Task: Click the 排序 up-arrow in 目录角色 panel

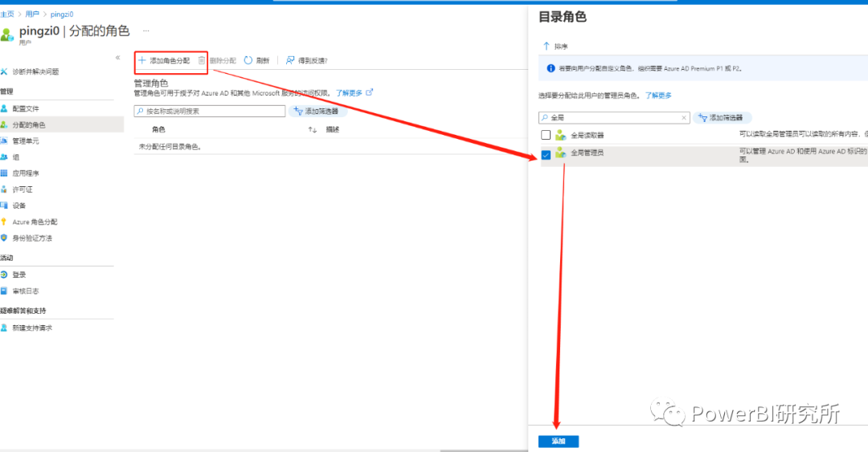Action: point(547,46)
